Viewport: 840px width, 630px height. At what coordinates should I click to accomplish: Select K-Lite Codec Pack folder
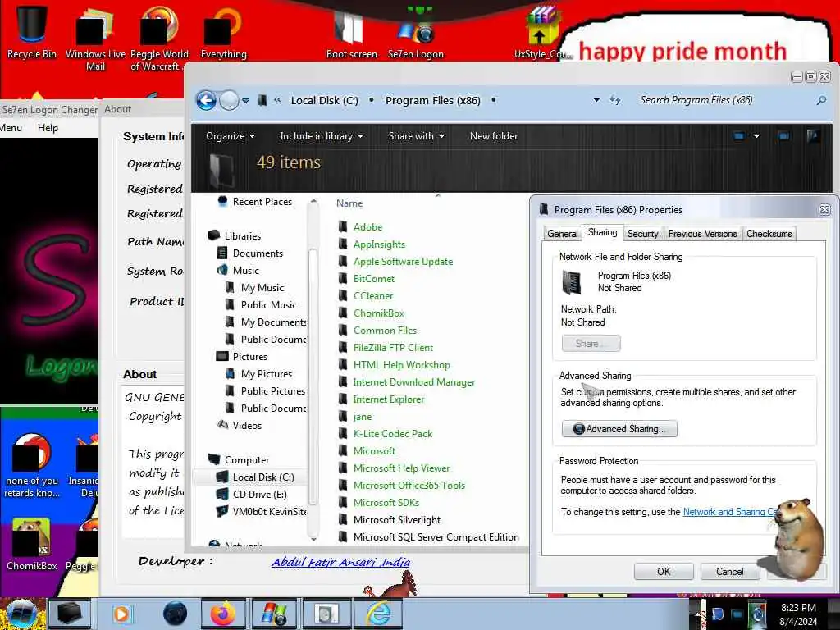pos(386,433)
